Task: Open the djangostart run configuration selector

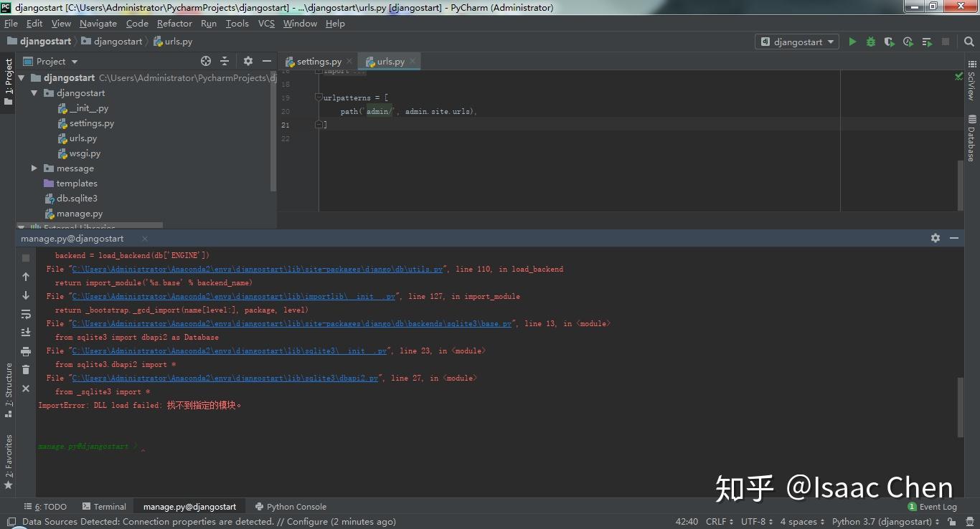Action: (796, 41)
